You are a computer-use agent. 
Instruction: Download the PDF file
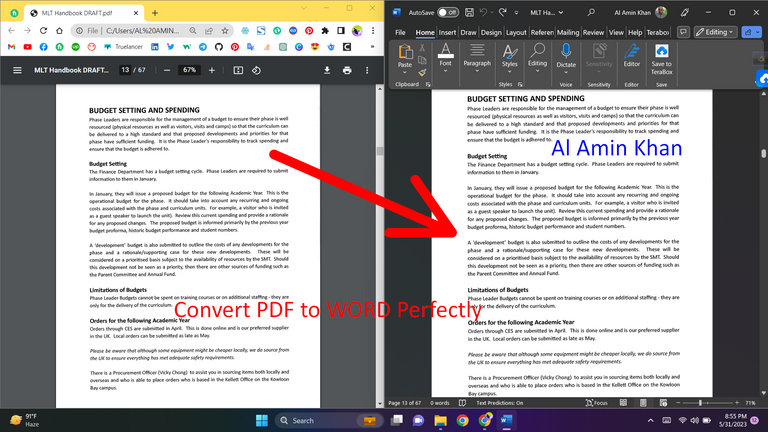pos(327,70)
